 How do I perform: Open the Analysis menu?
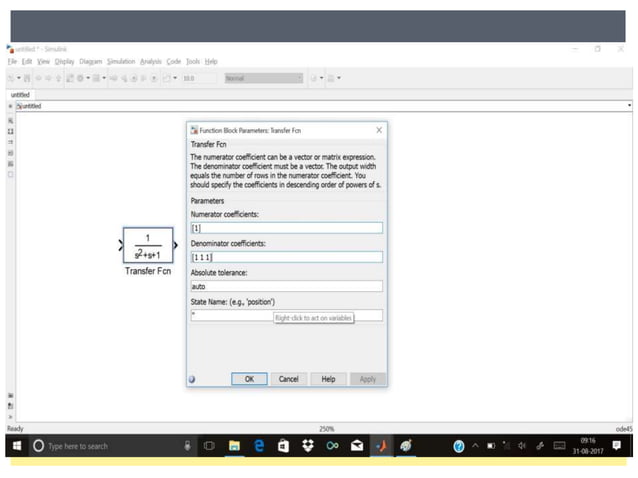[x=151, y=61]
